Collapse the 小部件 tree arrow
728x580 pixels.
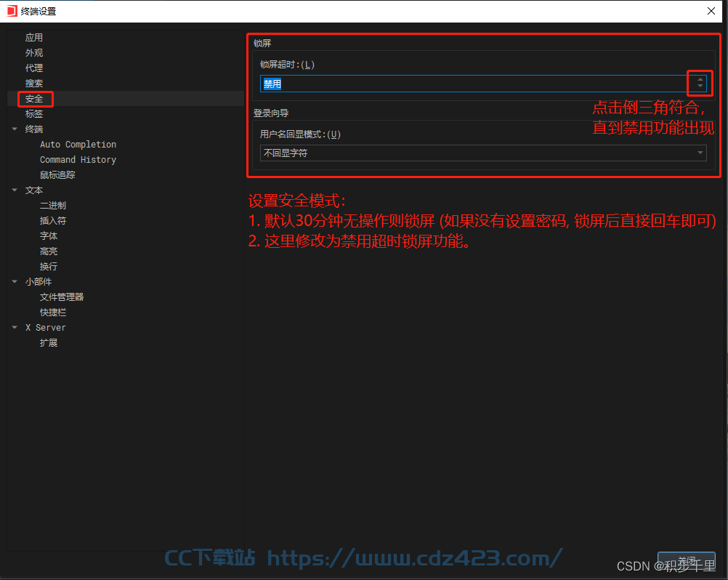point(15,281)
